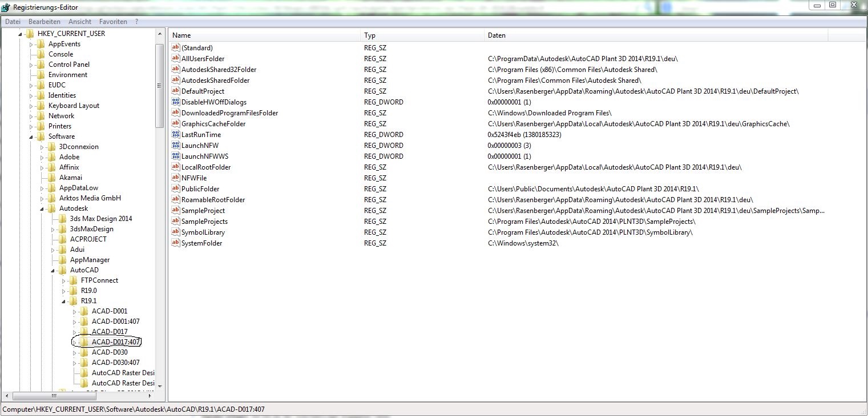868x418 pixels.
Task: Expand the 3Dconnexion key
Action: 42,147
